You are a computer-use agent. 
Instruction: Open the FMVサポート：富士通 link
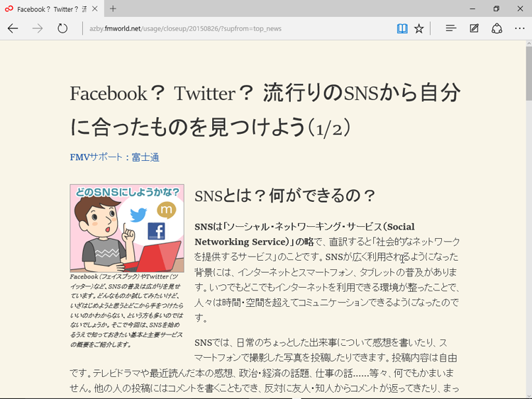pyautogui.click(x=114, y=157)
